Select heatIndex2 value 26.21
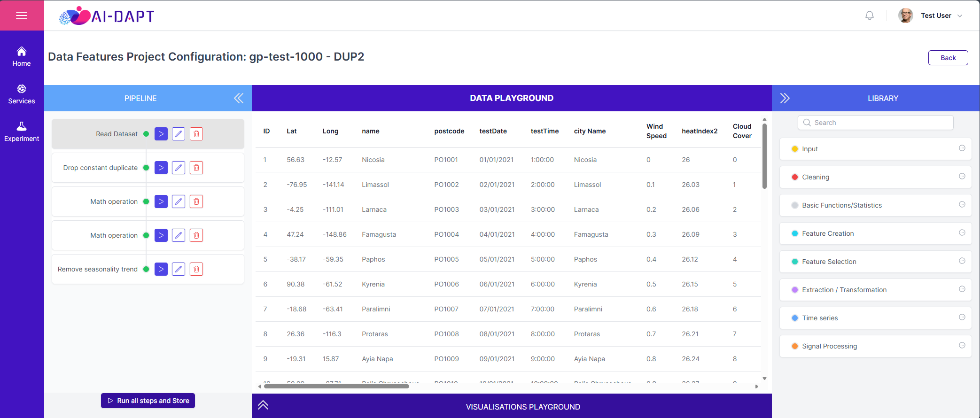This screenshot has width=980, height=418. pos(690,334)
